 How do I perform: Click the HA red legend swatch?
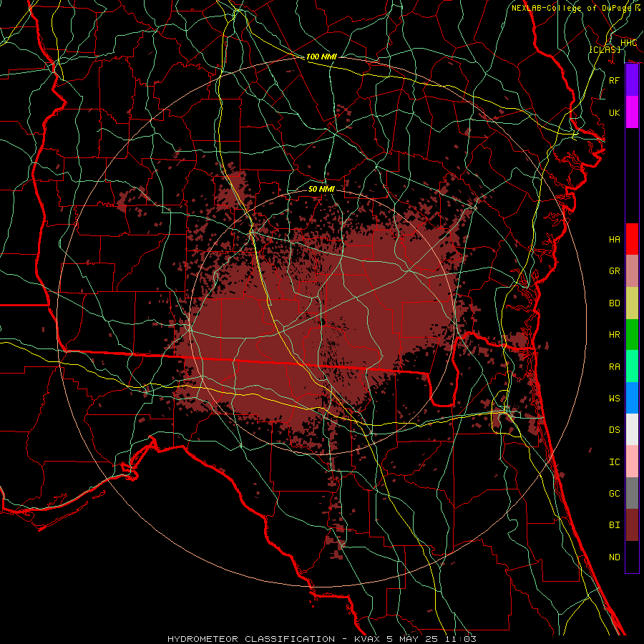(x=632, y=239)
